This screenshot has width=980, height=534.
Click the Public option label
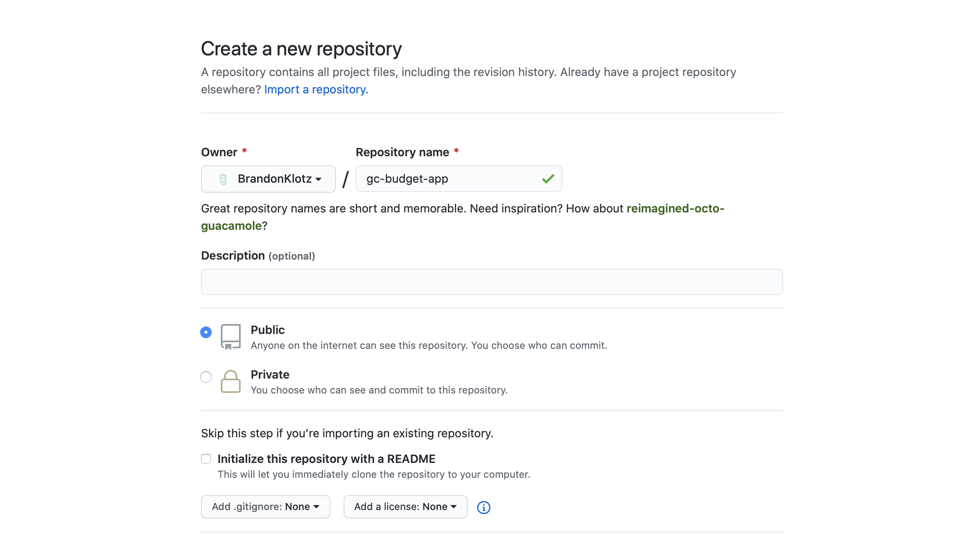pyautogui.click(x=268, y=330)
